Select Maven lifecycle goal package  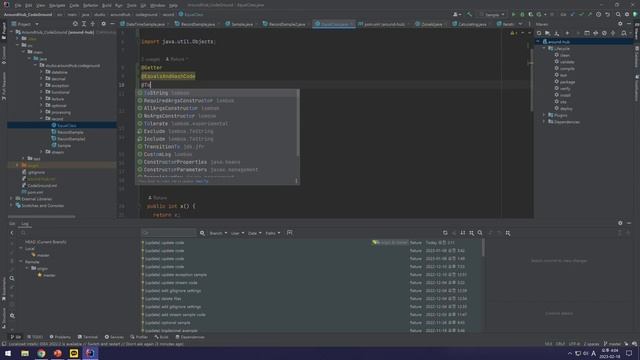click(x=567, y=82)
